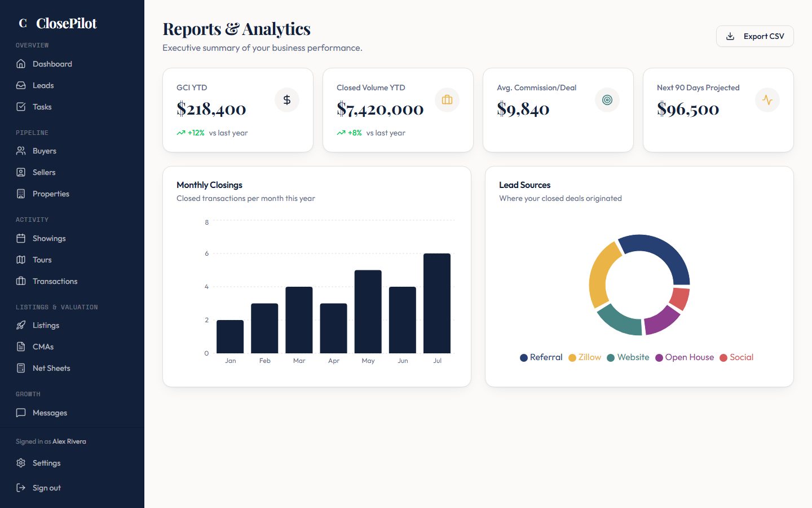Click the Zillow yellow legend dot
Viewport: 812px width, 508px height.
572,358
